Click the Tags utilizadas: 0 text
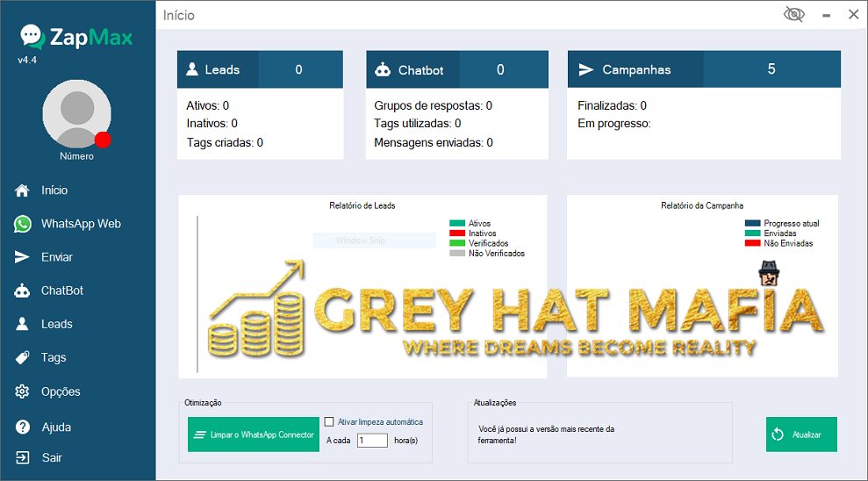The height and width of the screenshot is (481, 868). [418, 124]
